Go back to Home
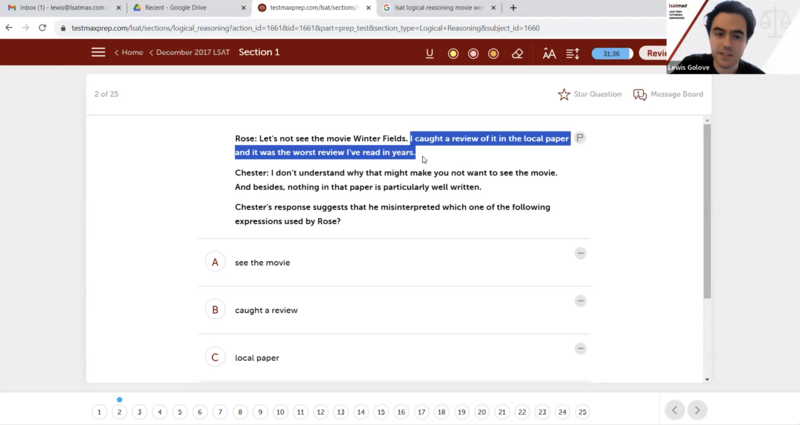 [131, 52]
